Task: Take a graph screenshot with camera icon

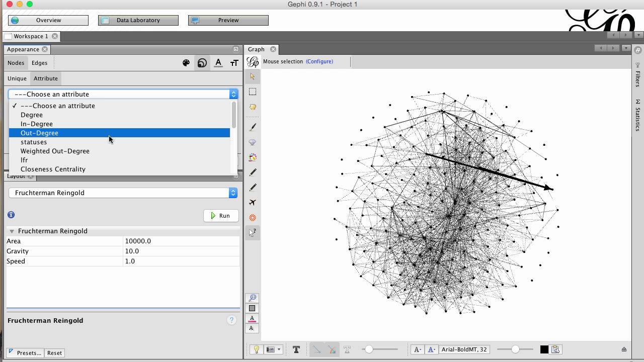Action: tap(270, 349)
